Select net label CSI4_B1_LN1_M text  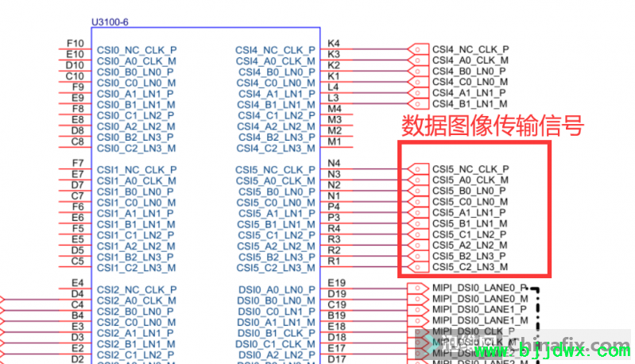click(470, 104)
